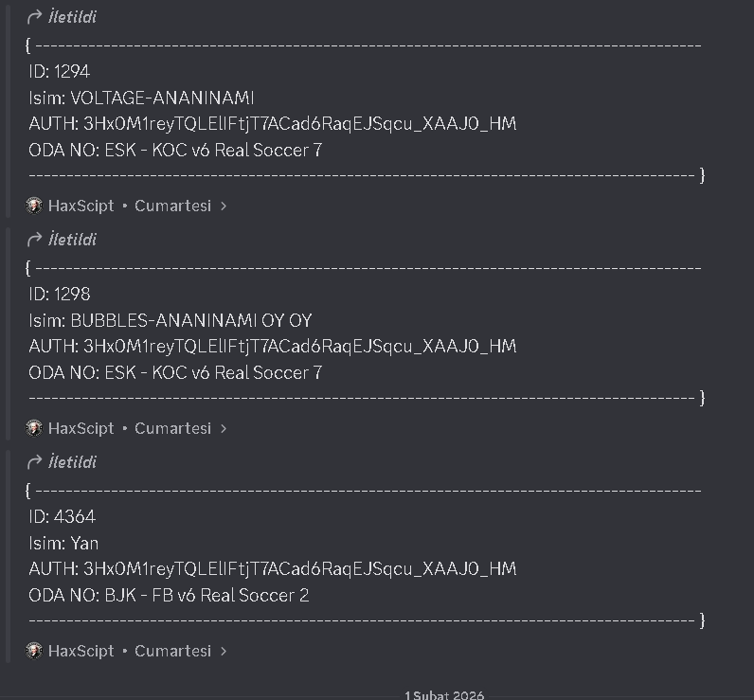Click the ODA NO: BJK - FB v6 line
This screenshot has width=754, height=700.
point(169,595)
